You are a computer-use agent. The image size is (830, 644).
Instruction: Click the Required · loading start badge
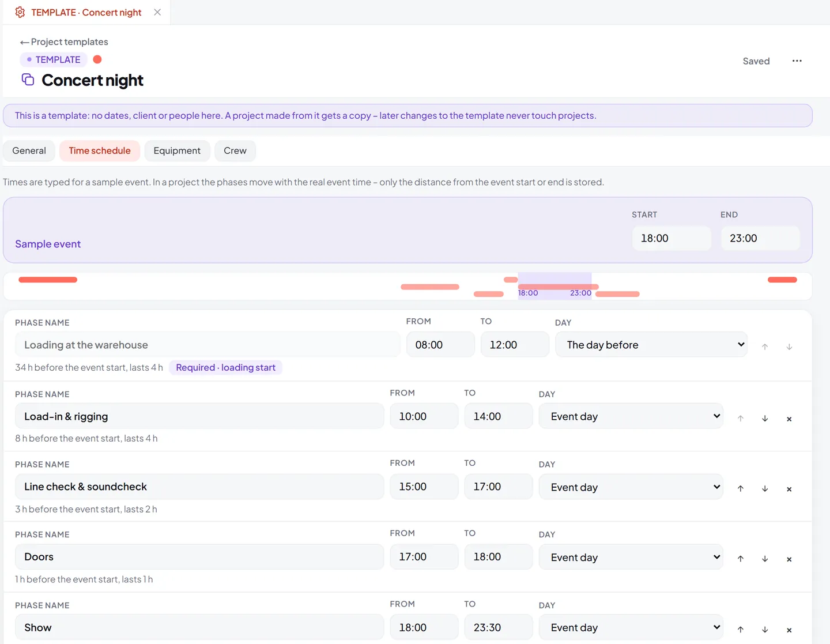225,368
